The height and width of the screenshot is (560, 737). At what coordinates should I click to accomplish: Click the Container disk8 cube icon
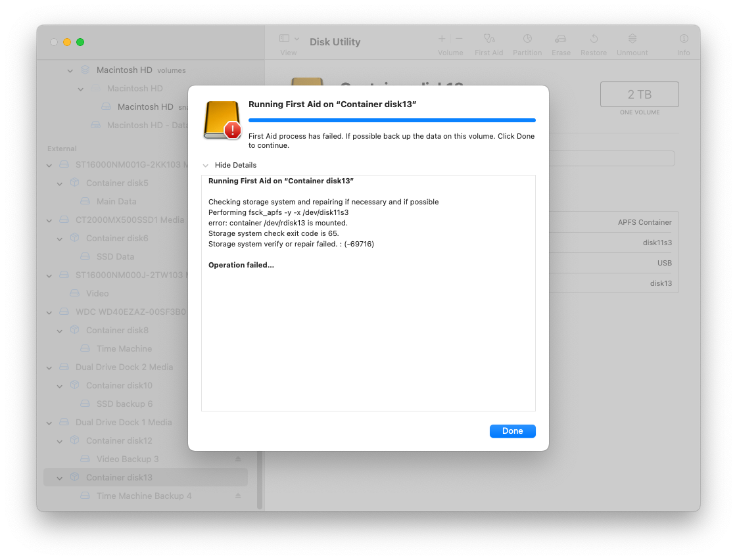(75, 330)
